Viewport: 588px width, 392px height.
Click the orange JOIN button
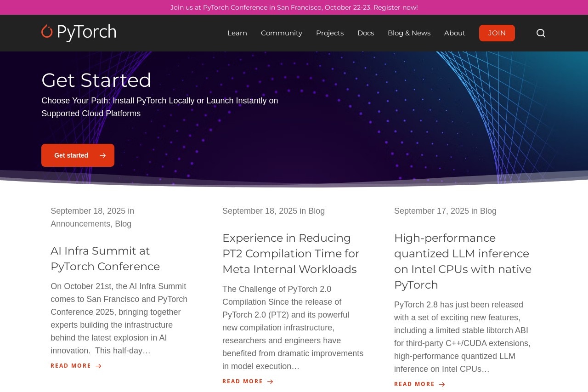497,33
